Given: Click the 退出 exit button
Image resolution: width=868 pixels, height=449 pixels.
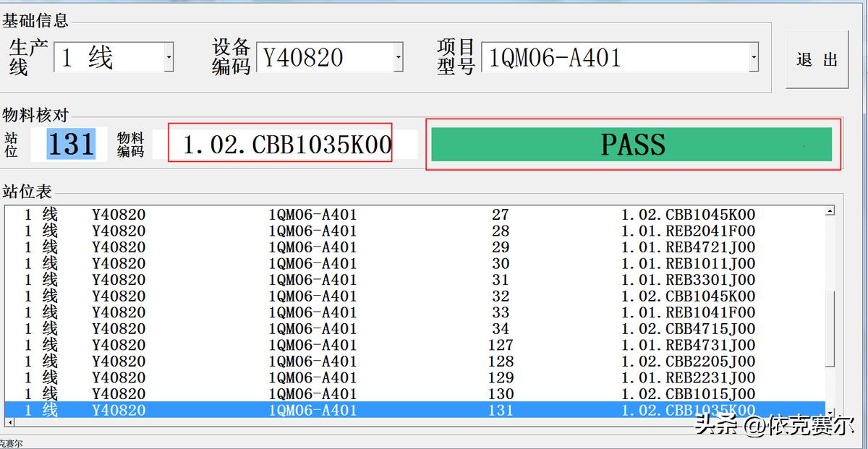Looking at the screenshot, I should [817, 58].
